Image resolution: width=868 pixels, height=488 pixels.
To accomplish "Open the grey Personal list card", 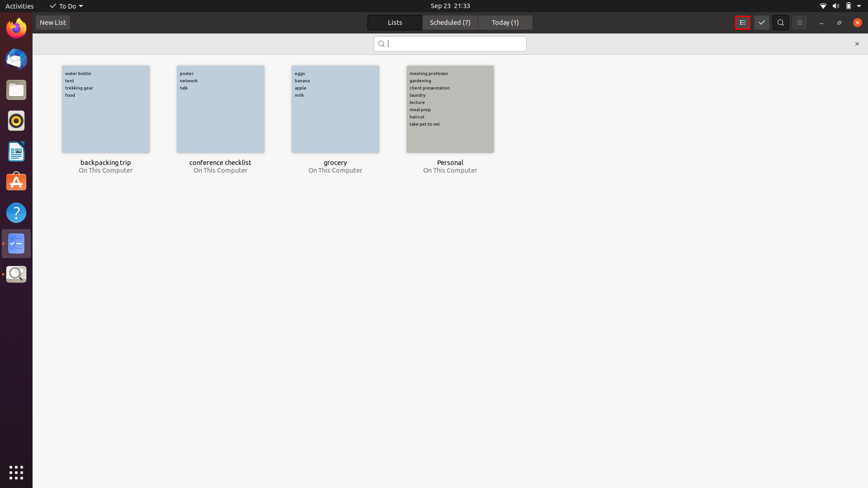I will coord(450,109).
